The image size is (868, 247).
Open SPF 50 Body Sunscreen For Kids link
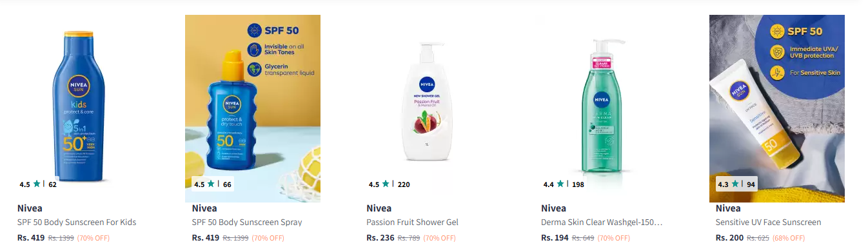tap(77, 222)
